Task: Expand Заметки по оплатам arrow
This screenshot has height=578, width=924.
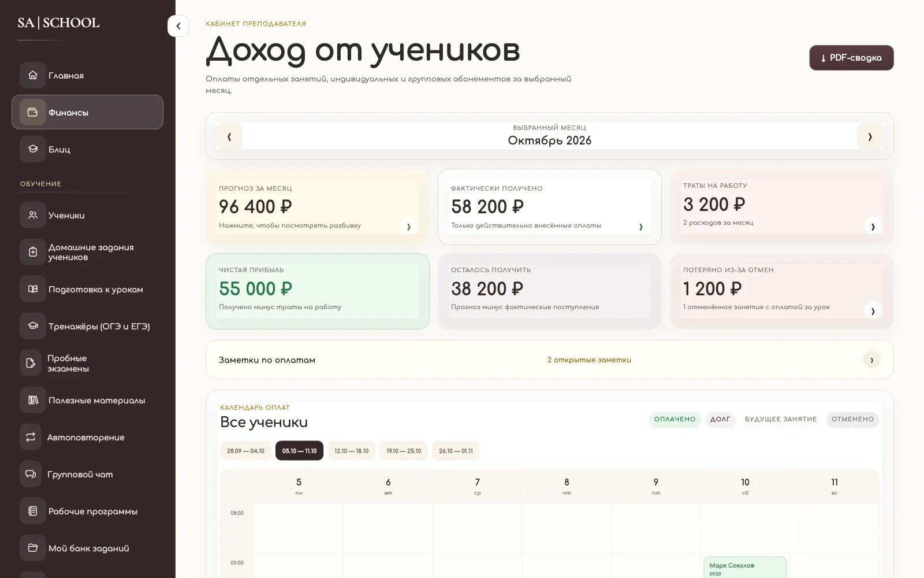Action: (872, 360)
